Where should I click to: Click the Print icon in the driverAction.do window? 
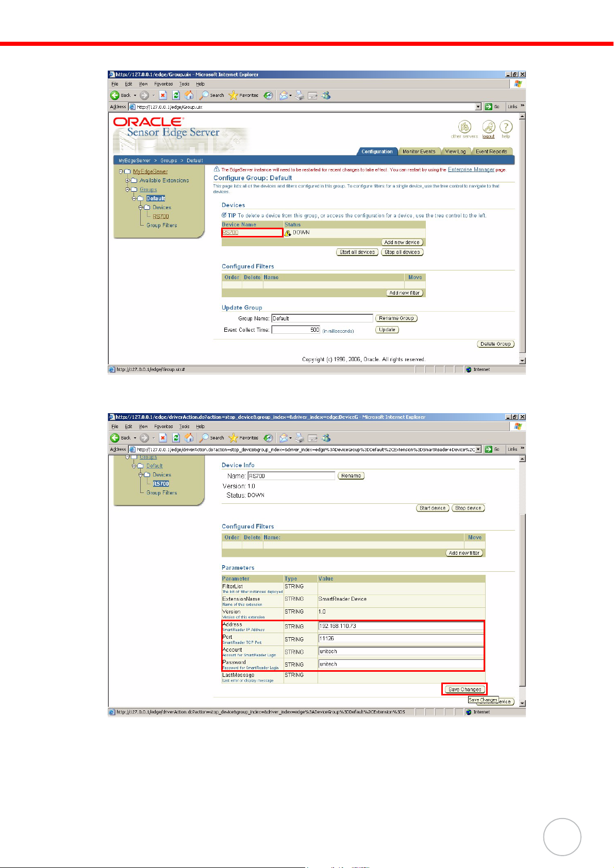[300, 438]
